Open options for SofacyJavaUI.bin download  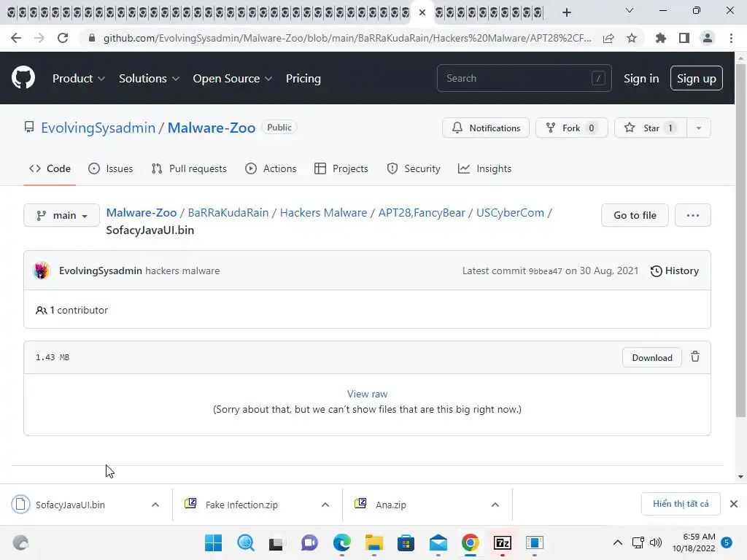(x=155, y=505)
